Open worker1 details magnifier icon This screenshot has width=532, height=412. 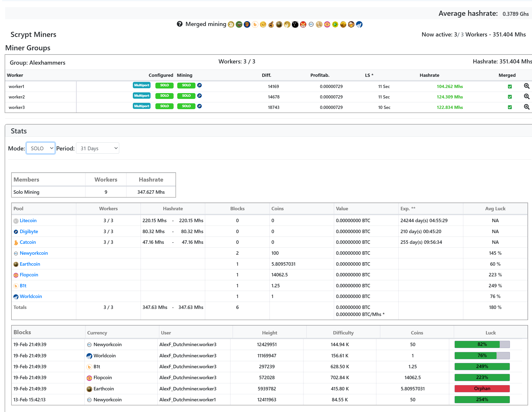coord(526,86)
